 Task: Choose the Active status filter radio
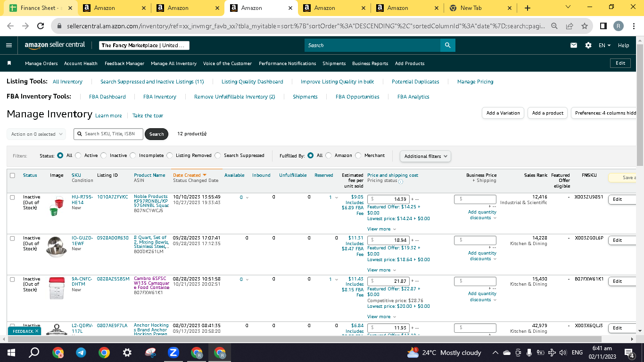coord(78,156)
